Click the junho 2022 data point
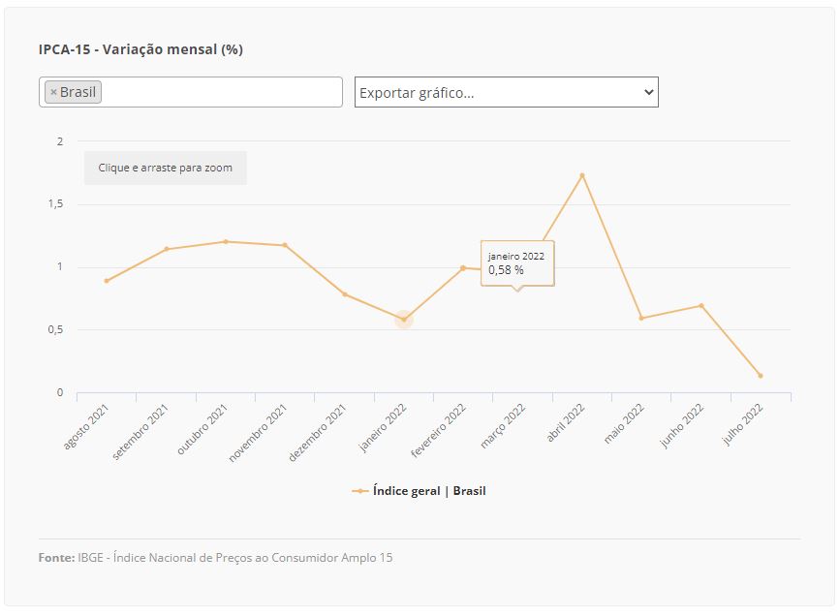This screenshot has width=840, height=616. point(701,305)
